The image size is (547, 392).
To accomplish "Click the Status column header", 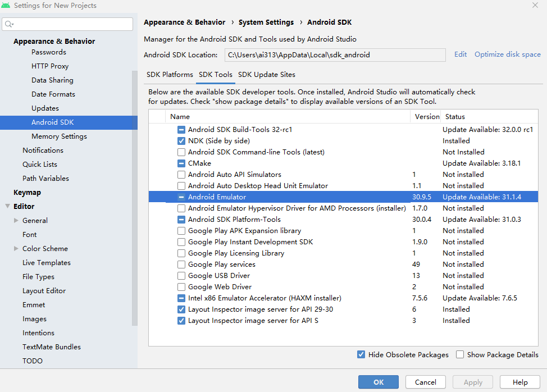I will pyautogui.click(x=490, y=116).
